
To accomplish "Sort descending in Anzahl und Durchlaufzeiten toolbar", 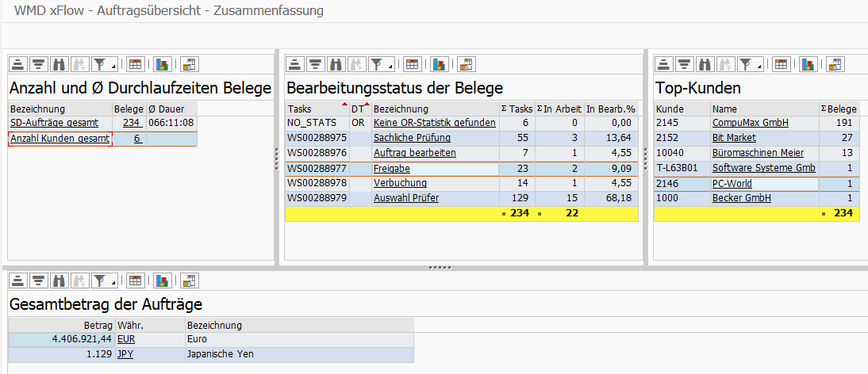I will click(x=38, y=64).
